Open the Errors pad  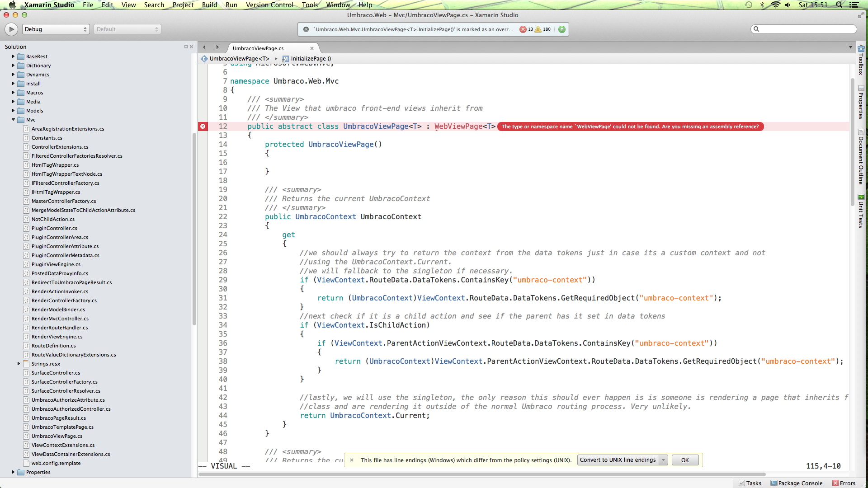[x=844, y=483]
